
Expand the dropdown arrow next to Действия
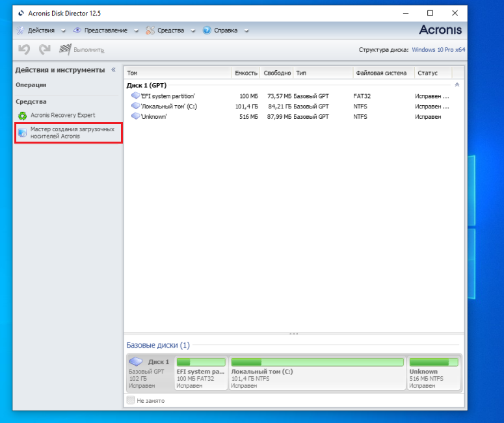point(63,31)
